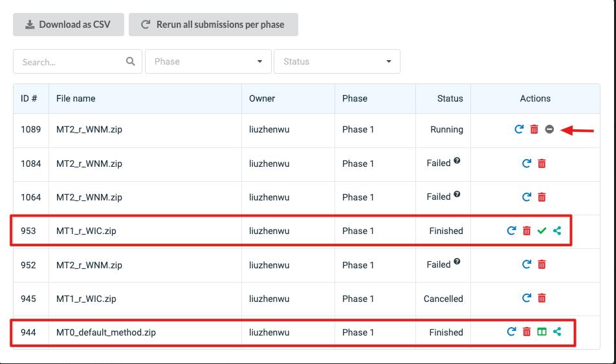
Task: Rerun submission 1084 MT2_r_WNM.zip
Action: tap(527, 164)
